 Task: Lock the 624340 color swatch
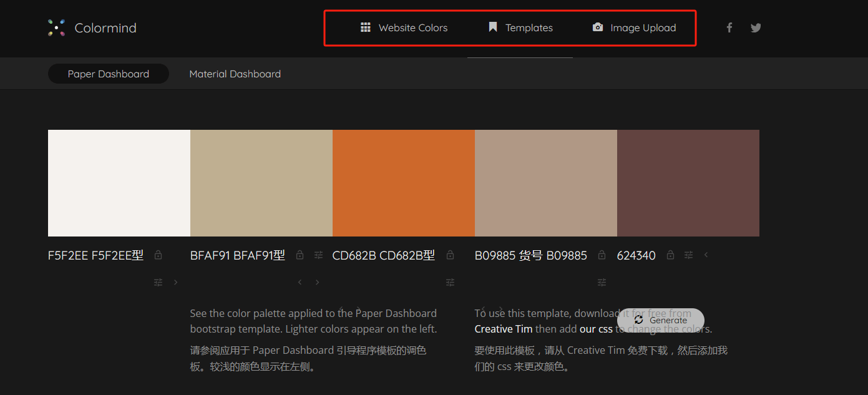point(670,255)
